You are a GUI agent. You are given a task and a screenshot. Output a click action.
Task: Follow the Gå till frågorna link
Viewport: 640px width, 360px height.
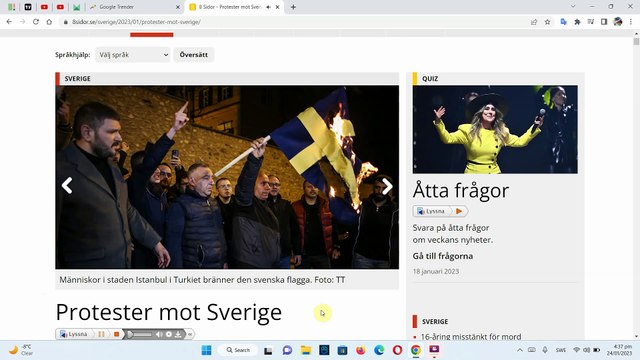(x=443, y=256)
